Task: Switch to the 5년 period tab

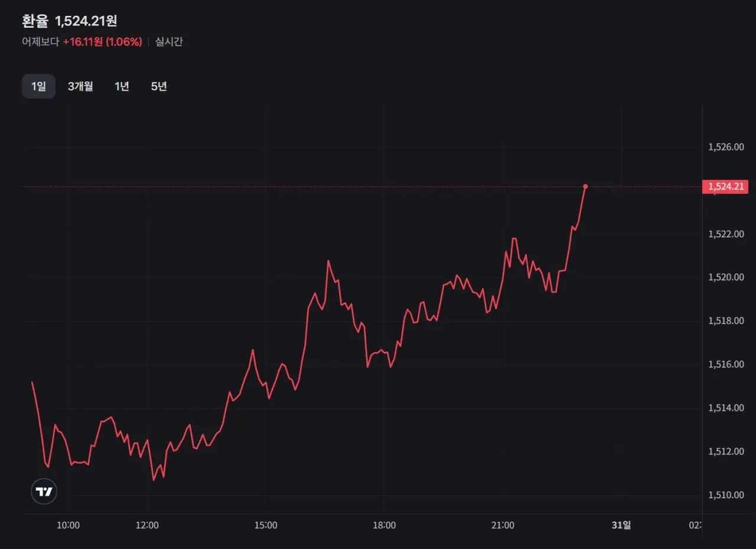Action: click(x=159, y=86)
